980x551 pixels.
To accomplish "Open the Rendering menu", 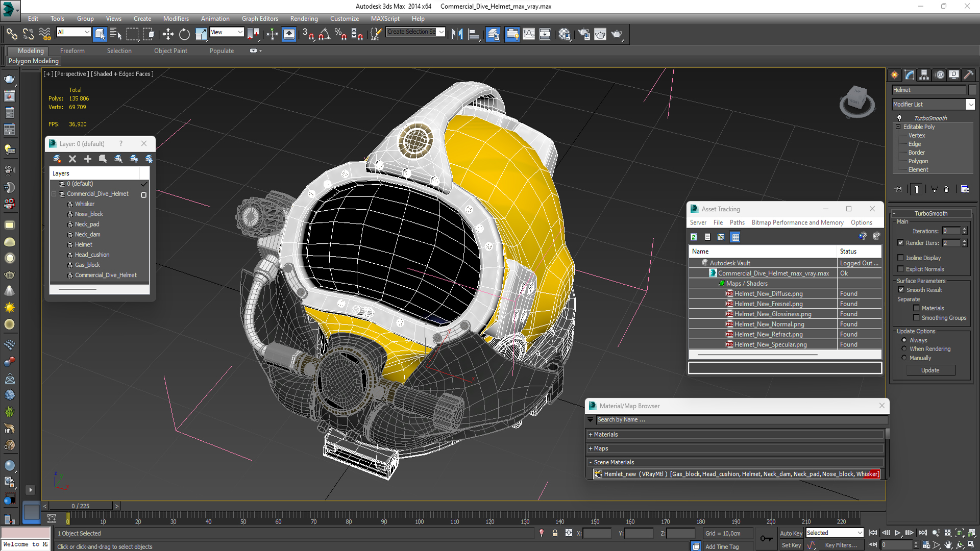I will [304, 19].
